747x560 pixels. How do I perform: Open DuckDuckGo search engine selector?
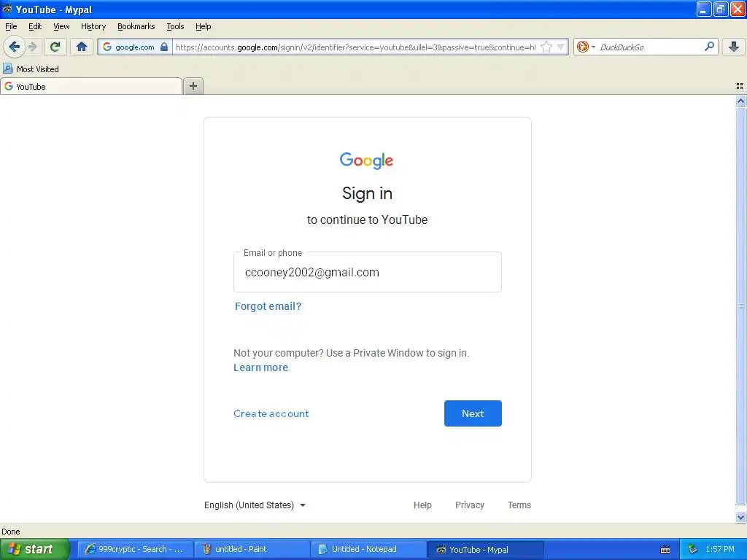[x=586, y=47]
